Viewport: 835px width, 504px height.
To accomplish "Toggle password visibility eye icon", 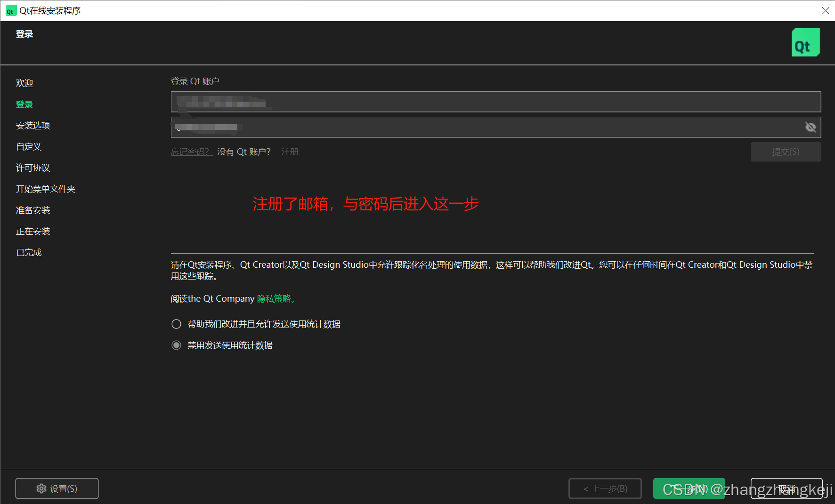I will [810, 127].
